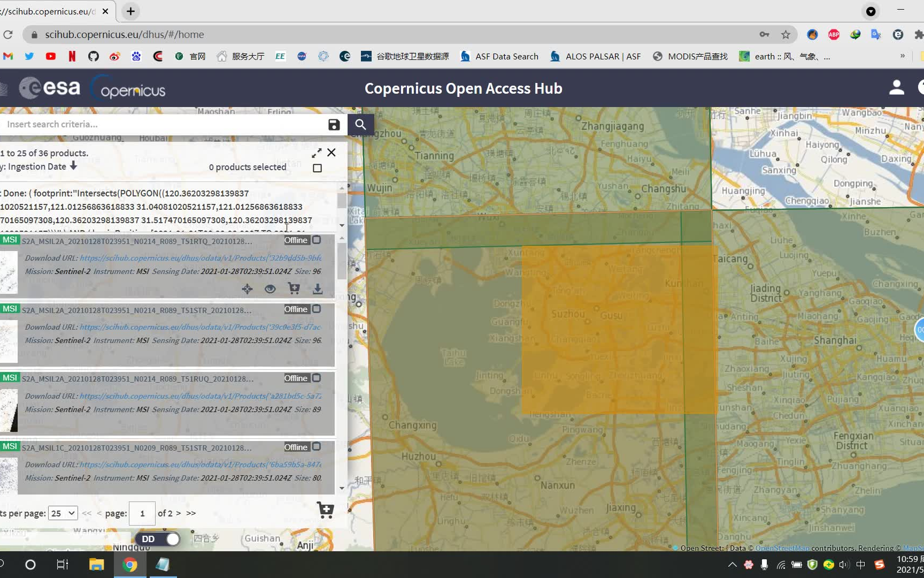The image size is (924, 578).
Task: Open 服务大厅 bookmark
Action: (241, 56)
